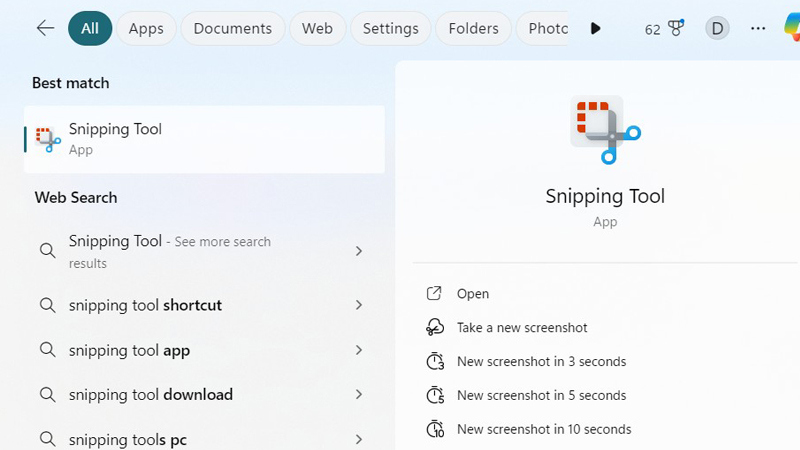The width and height of the screenshot is (800, 450).
Task: Click magnifier beside snipping tool app
Action: pos(47,349)
